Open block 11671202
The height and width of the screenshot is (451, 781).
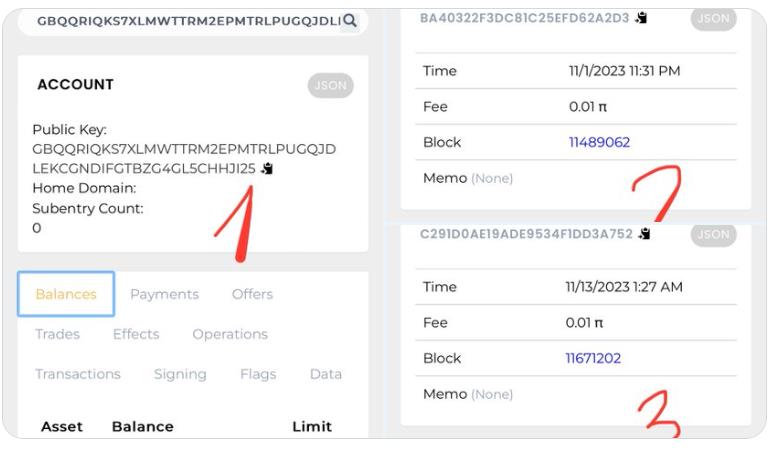click(x=593, y=358)
